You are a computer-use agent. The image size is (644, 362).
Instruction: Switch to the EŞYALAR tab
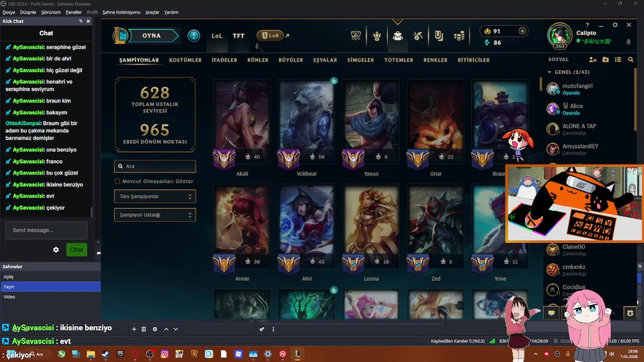325,60
